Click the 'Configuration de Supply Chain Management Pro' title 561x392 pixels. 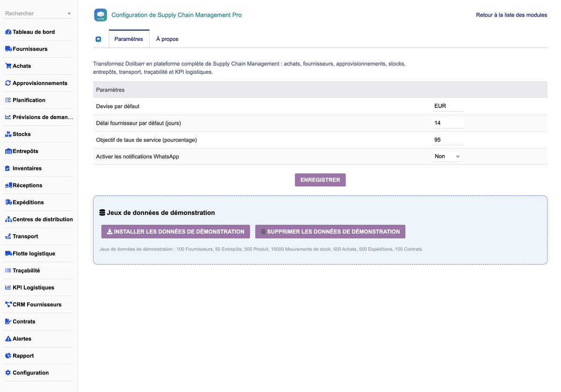click(177, 15)
